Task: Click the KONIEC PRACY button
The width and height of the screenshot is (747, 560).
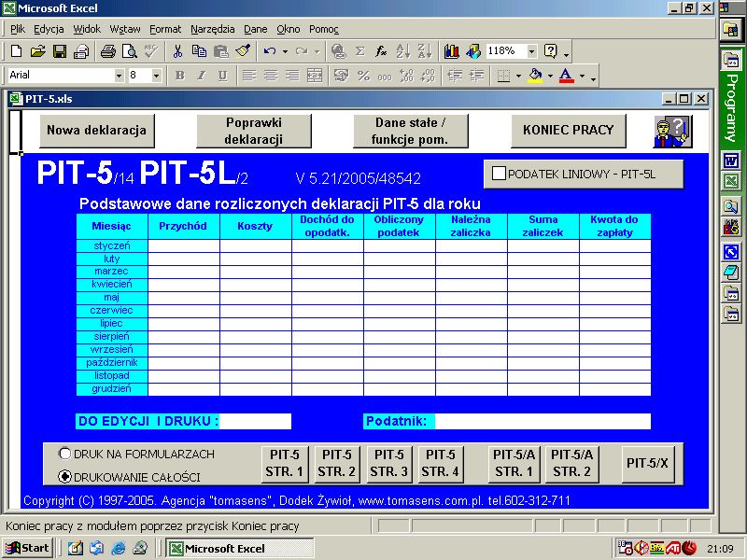Action: click(569, 131)
